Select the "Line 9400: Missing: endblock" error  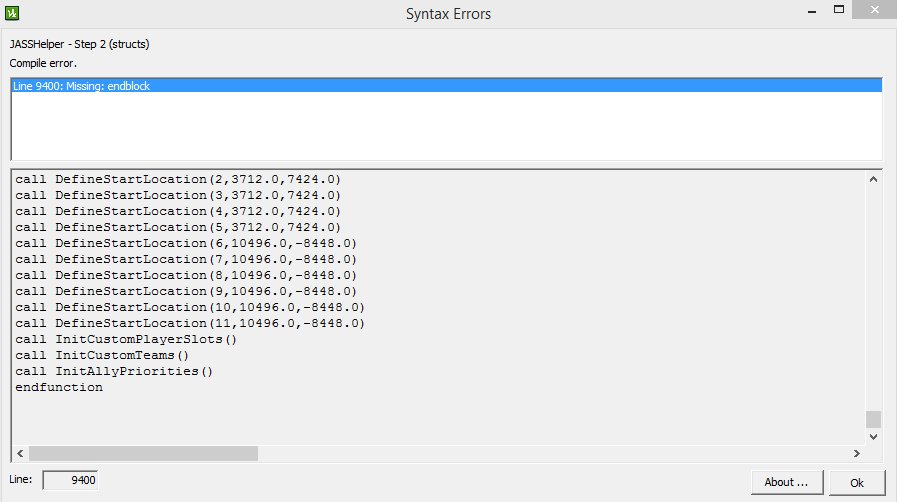[82, 87]
